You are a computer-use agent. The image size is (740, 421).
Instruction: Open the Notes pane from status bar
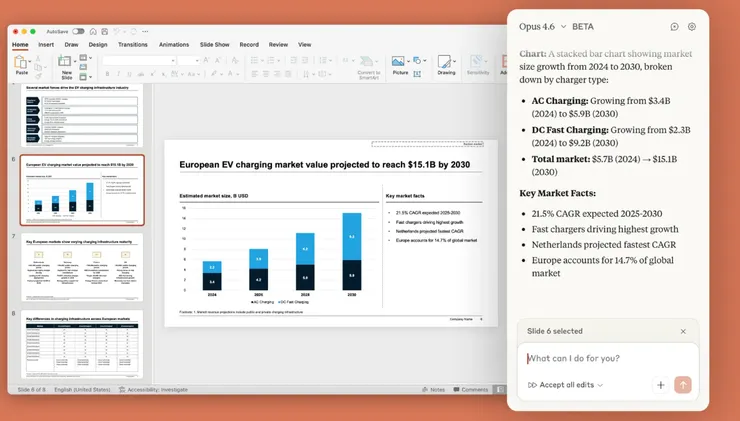point(434,390)
